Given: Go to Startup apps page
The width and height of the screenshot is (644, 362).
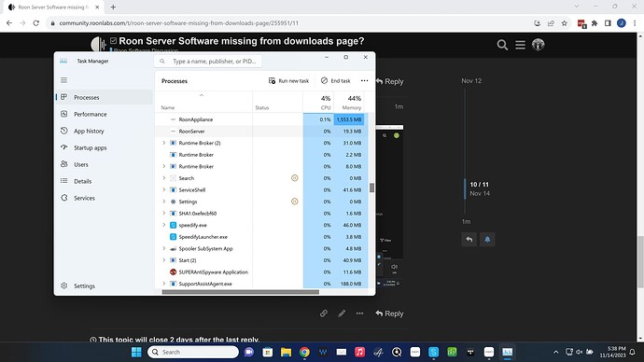Looking at the screenshot, I should point(104,147).
